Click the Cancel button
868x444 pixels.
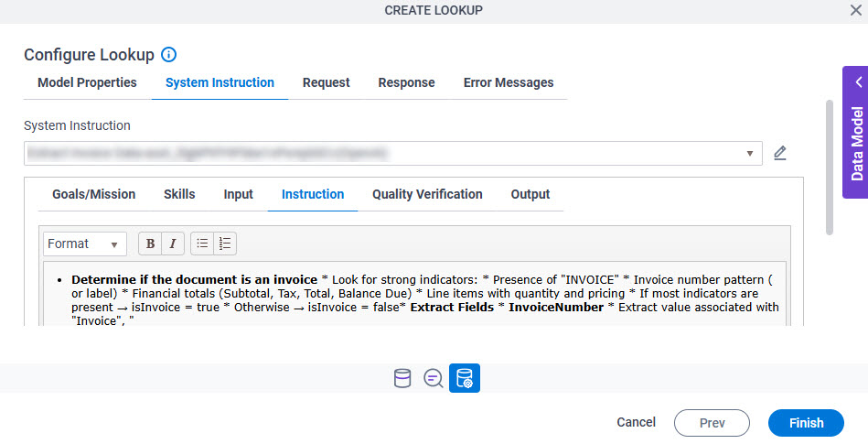click(x=636, y=422)
